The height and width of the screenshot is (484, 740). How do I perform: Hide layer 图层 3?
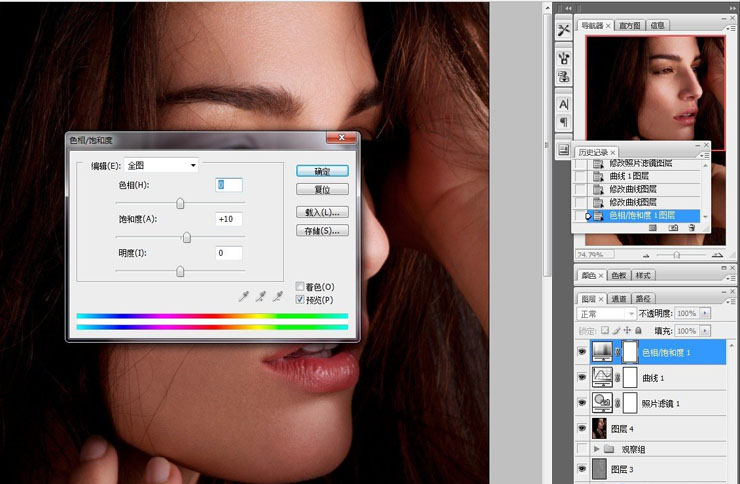582,469
